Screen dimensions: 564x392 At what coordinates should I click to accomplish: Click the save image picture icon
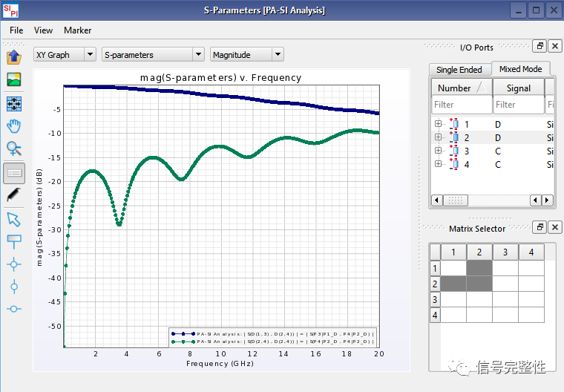click(x=13, y=79)
